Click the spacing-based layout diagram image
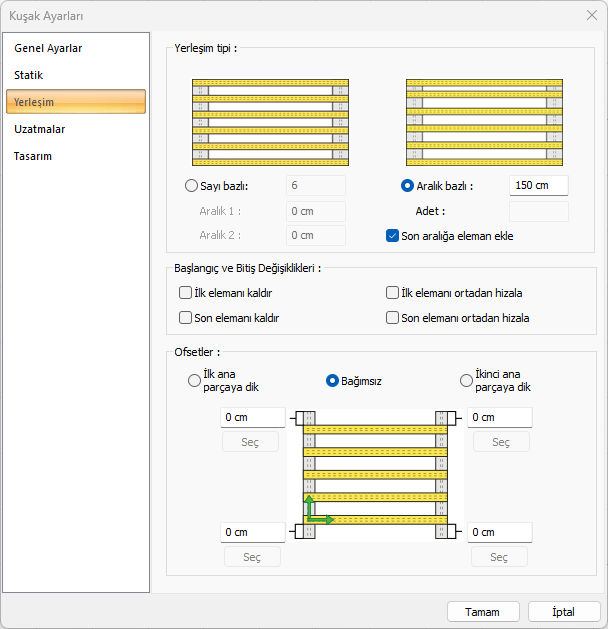The height and width of the screenshot is (629, 608). [483, 121]
